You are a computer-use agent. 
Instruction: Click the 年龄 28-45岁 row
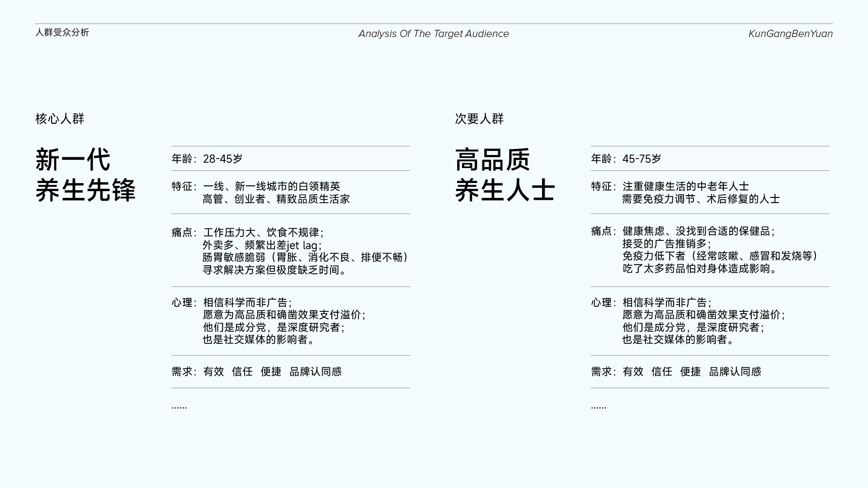click(x=207, y=159)
